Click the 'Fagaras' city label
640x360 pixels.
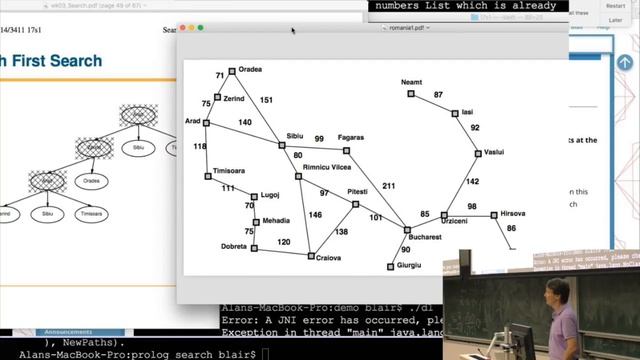(x=351, y=138)
